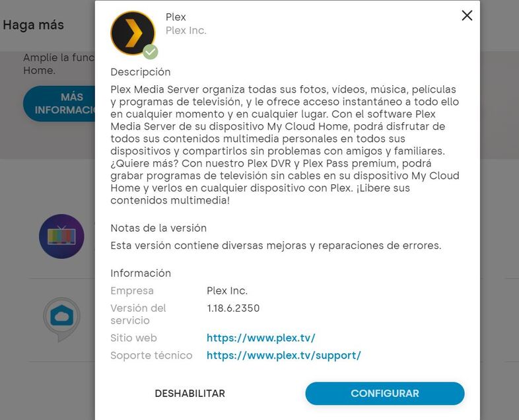Open the https://www.plex.tv/ website link
Screen dimensions: 519x420
(261, 337)
